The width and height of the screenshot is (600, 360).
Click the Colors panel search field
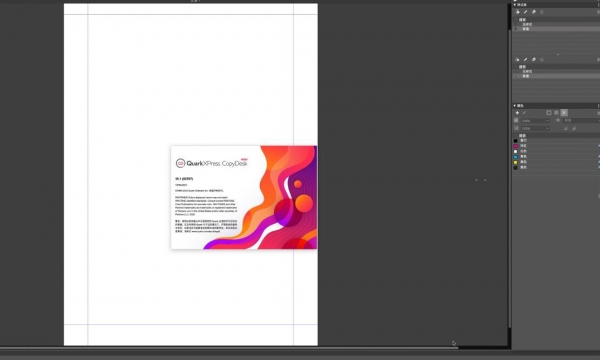(556, 135)
